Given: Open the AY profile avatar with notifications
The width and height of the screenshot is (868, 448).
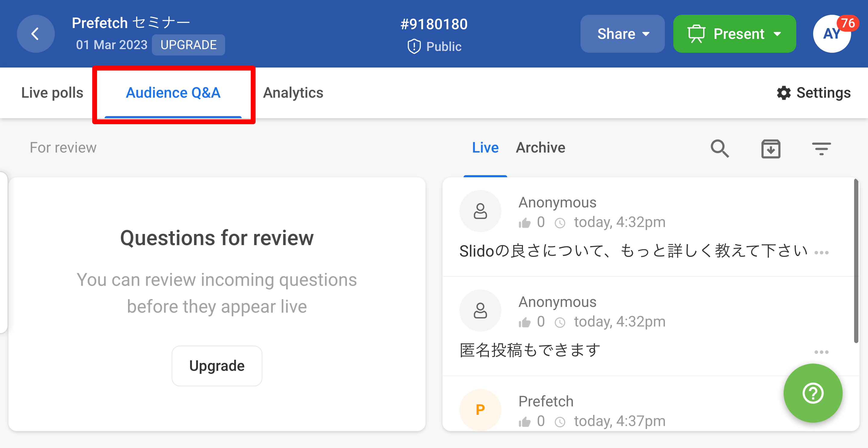Looking at the screenshot, I should [832, 34].
